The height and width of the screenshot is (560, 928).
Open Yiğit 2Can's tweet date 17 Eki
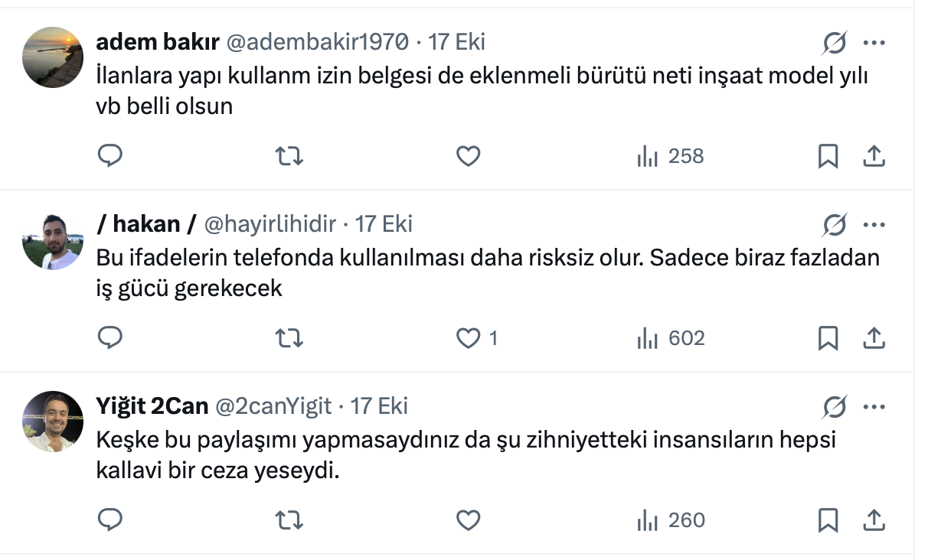(x=379, y=405)
